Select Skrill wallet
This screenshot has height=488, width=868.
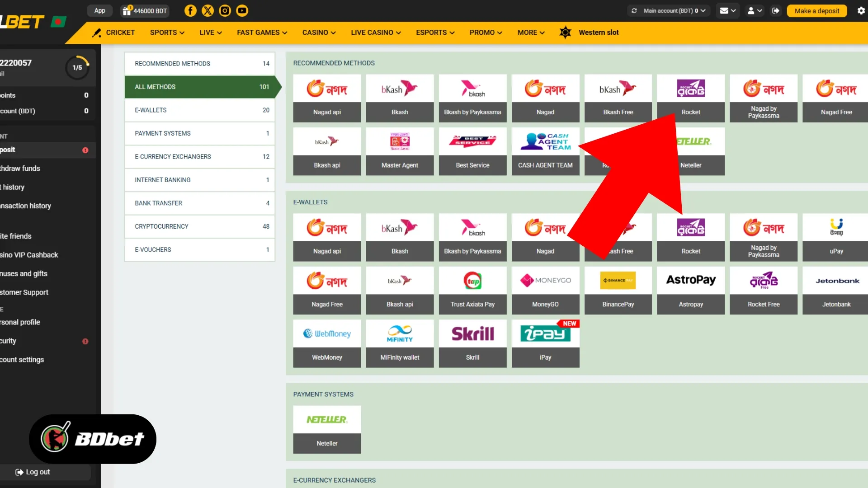472,343
